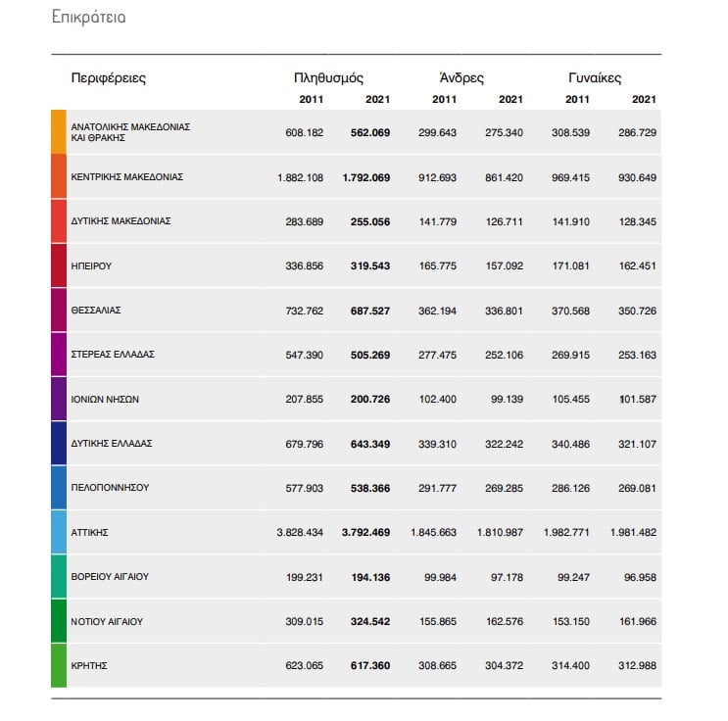Click the Επικράτεια page title
The width and height of the screenshot is (728, 721).
89,18
